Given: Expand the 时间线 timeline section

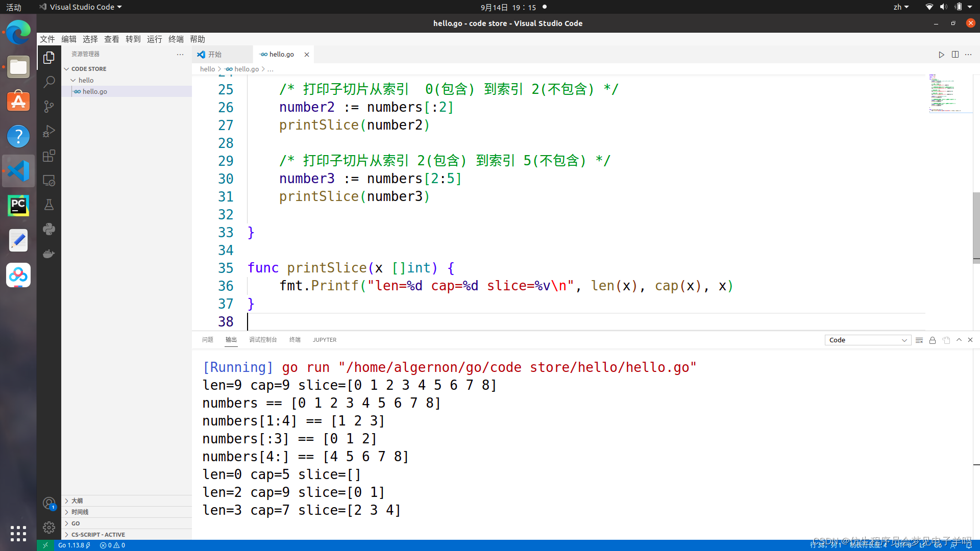Looking at the screenshot, I should (x=127, y=512).
